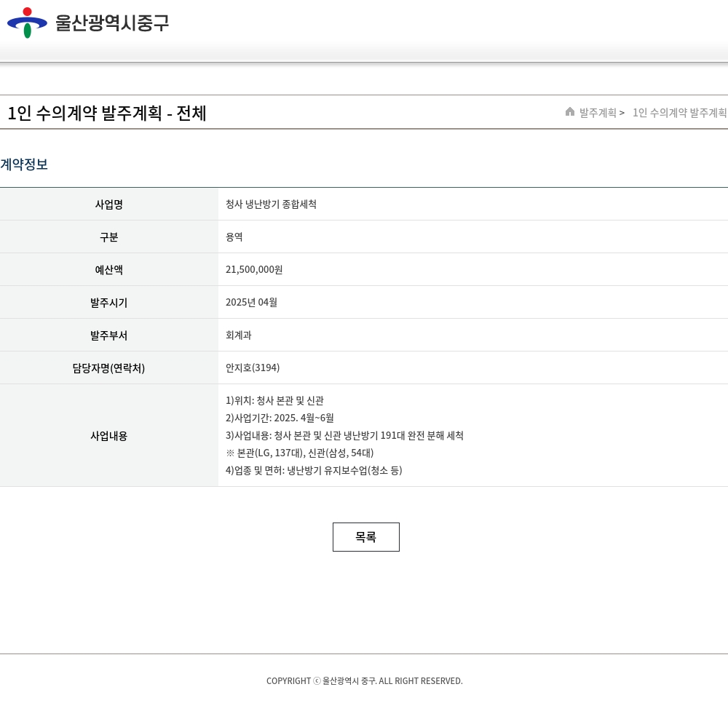This screenshot has width=728, height=727.
Task: Select the 1인 수의계약 발주계획 breadcrumb item
Action: pos(679,113)
